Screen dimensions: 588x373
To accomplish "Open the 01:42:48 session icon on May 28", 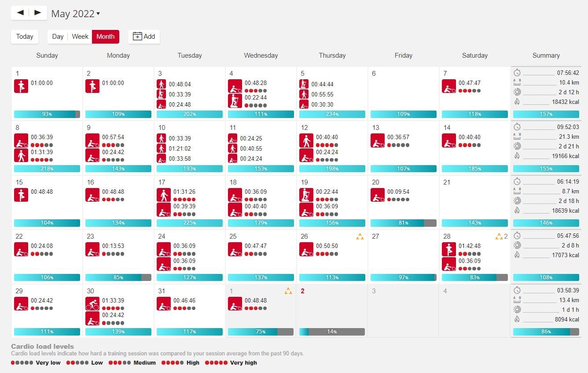I will (x=449, y=249).
